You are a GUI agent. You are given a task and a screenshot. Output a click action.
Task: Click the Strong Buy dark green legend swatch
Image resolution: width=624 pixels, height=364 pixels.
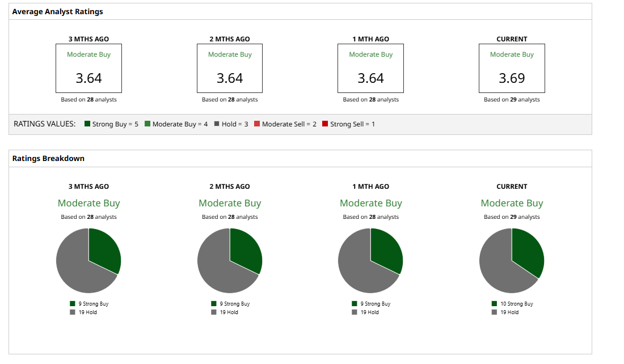87,124
